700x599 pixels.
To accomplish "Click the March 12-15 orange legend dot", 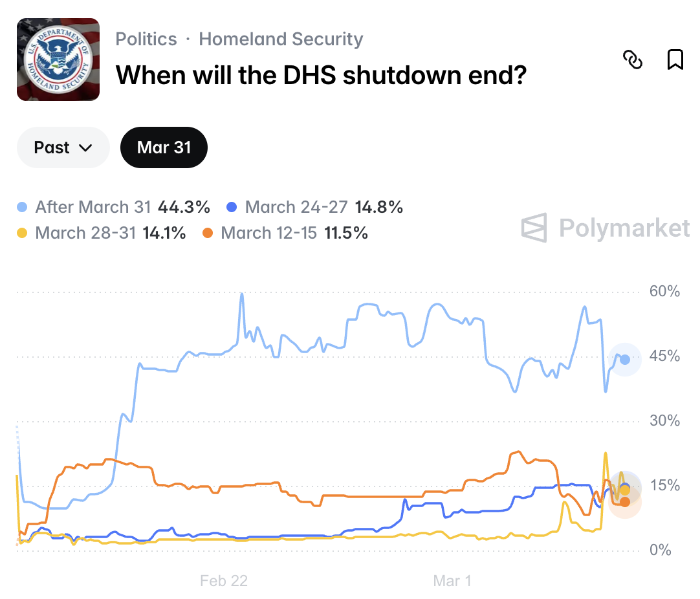I will [x=208, y=234].
